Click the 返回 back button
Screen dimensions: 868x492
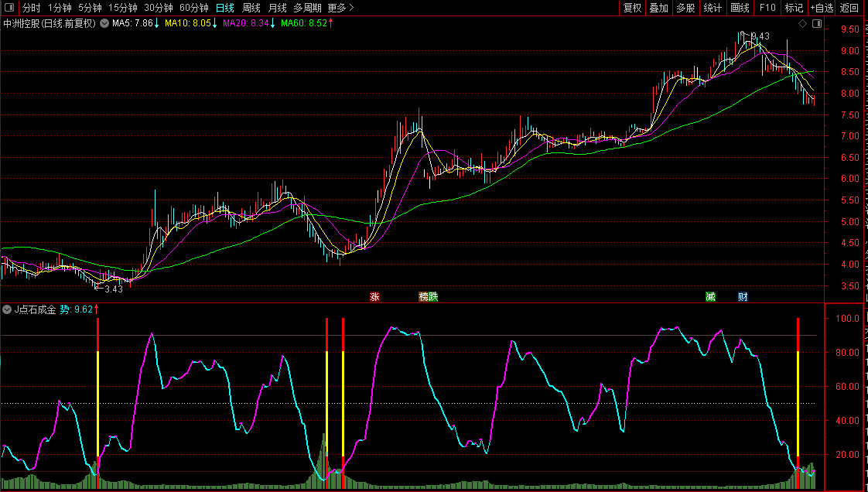click(x=849, y=8)
